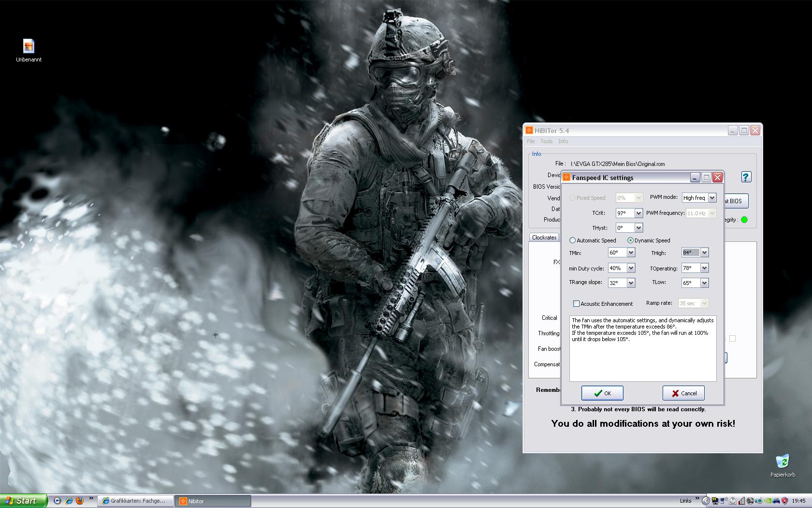This screenshot has height=508, width=812.
Task: Expand the Links toolbar chevron
Action: (697, 498)
